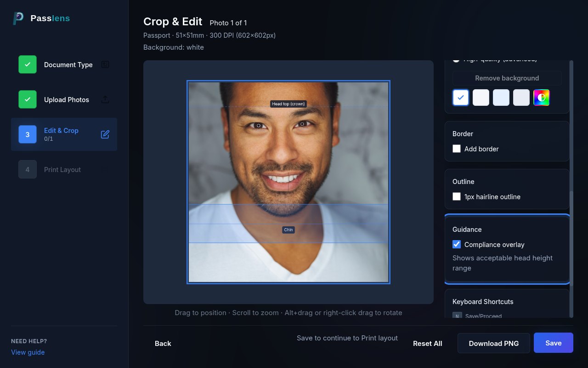Click the 'Photo 1 of 1' text
The image size is (588, 368).
click(x=228, y=23)
